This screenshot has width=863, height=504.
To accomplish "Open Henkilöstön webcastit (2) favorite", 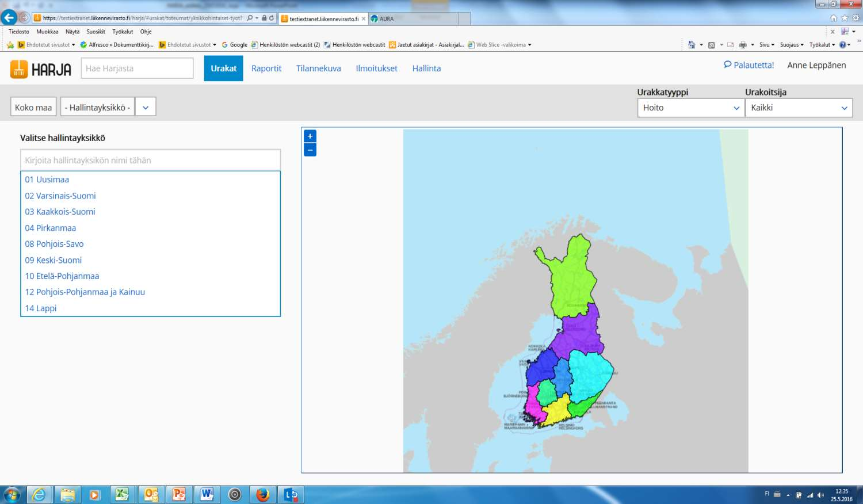I will (x=286, y=45).
